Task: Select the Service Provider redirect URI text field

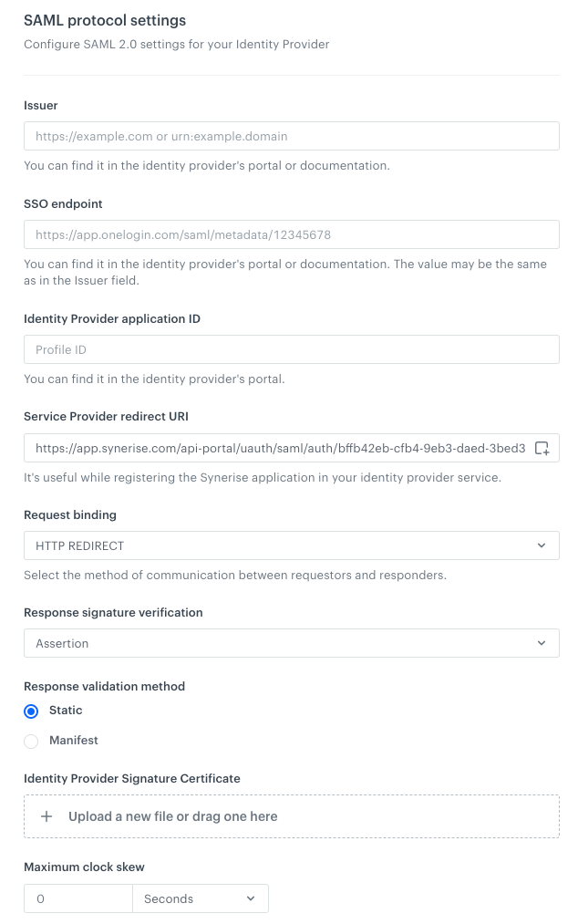Action: click(274, 448)
